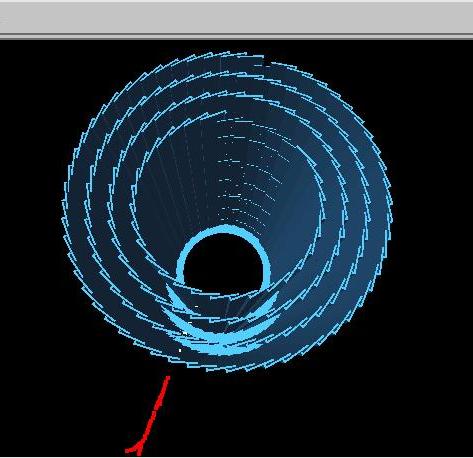Click the black canvas right of the red line
The height and width of the screenshot is (458, 473).
[x=300, y=417]
